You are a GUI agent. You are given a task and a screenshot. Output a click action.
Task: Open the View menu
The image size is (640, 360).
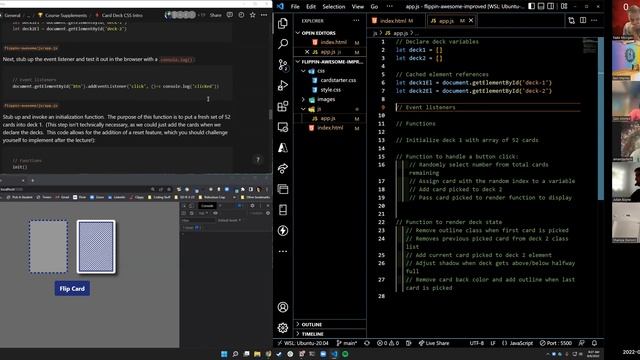coord(358,7)
